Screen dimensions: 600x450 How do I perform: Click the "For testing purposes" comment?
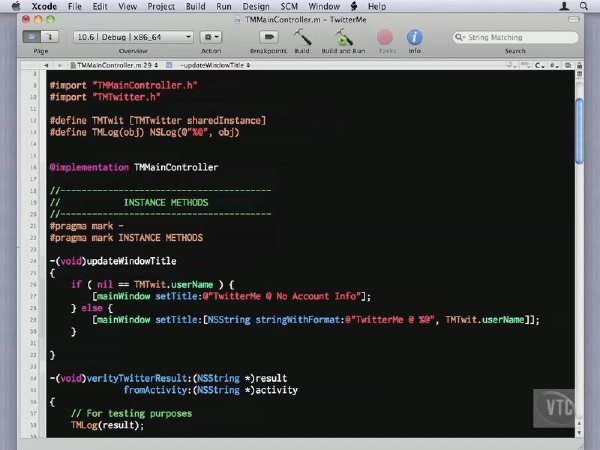[131, 414]
